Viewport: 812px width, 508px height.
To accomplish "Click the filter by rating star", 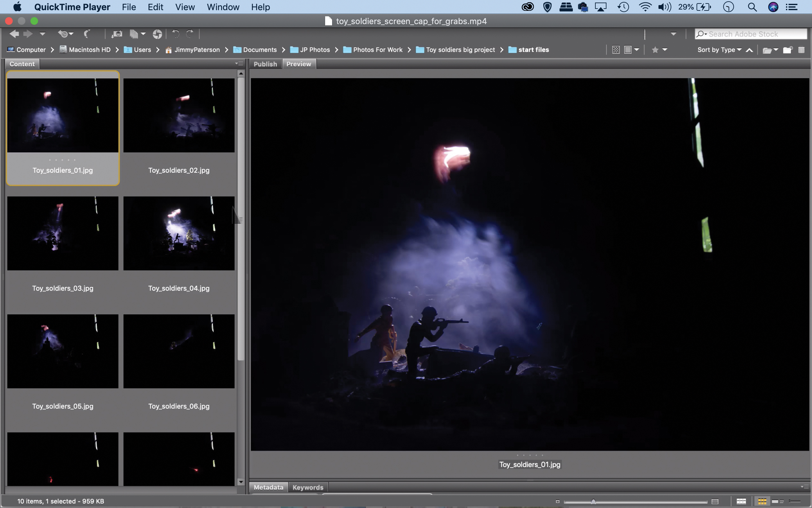I will pyautogui.click(x=655, y=50).
